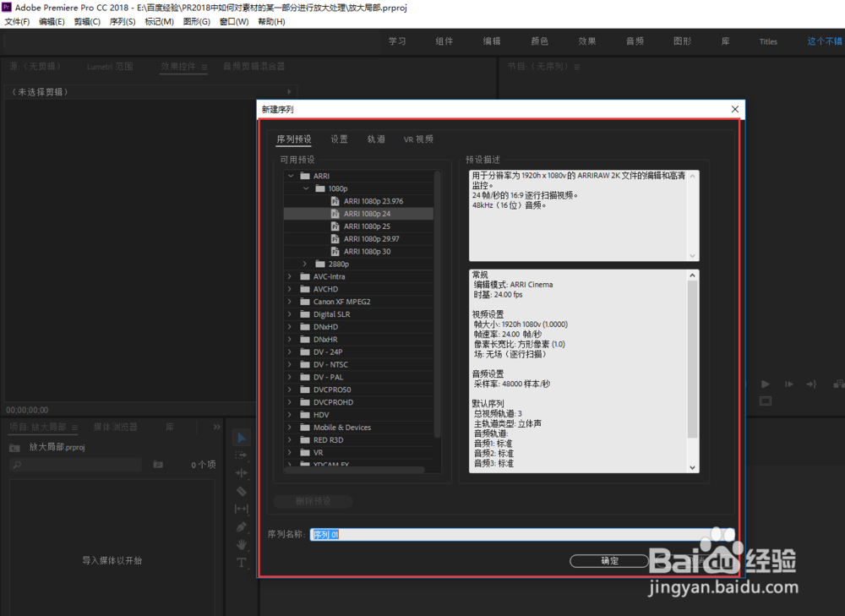Expand the Digital SLR preset folder
The image size is (845, 616).
coord(290,314)
